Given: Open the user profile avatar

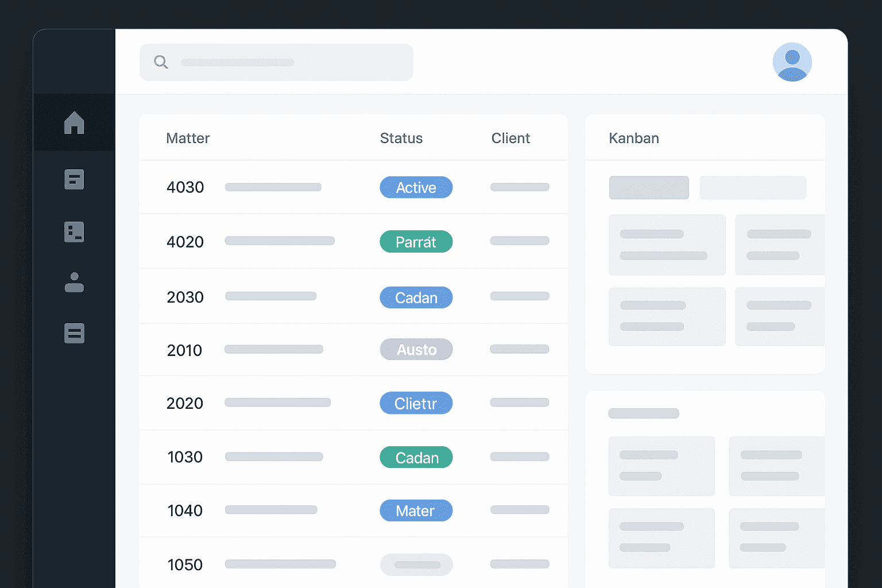Looking at the screenshot, I should [x=792, y=62].
